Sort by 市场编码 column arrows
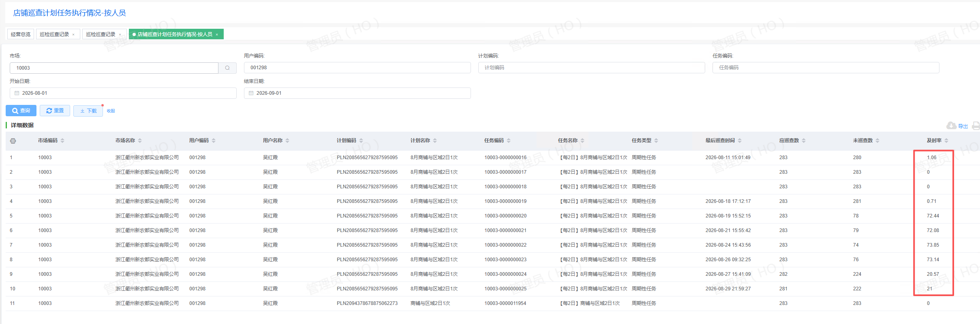Viewport: 980px width, 324px height. (x=62, y=141)
